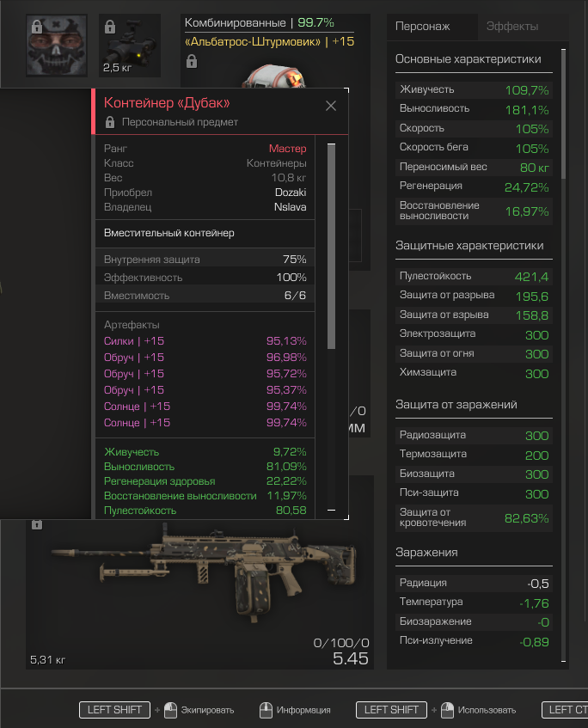Click the container tooltip scrollbar handle
The width and height of the screenshot is (588, 728).
tap(331, 246)
